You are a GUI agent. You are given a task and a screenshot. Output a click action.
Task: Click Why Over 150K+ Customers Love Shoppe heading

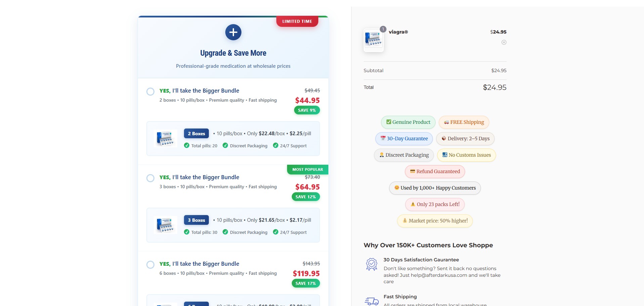tap(428, 245)
